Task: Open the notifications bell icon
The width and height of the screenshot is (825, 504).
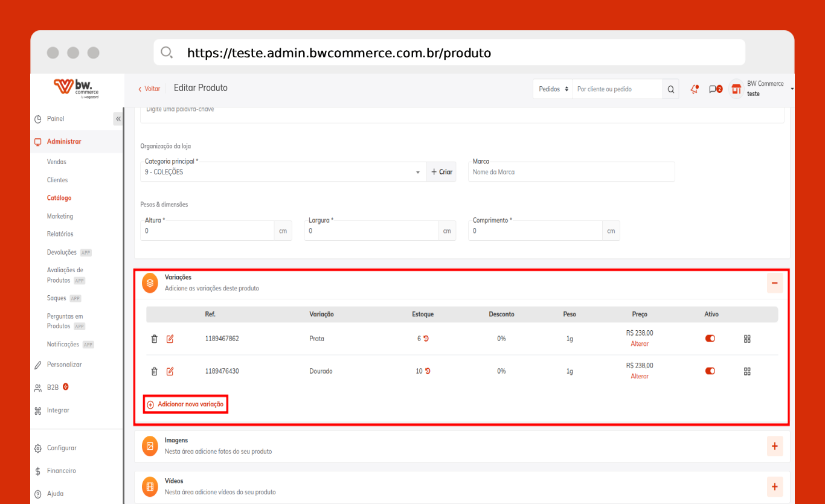Action: [695, 89]
